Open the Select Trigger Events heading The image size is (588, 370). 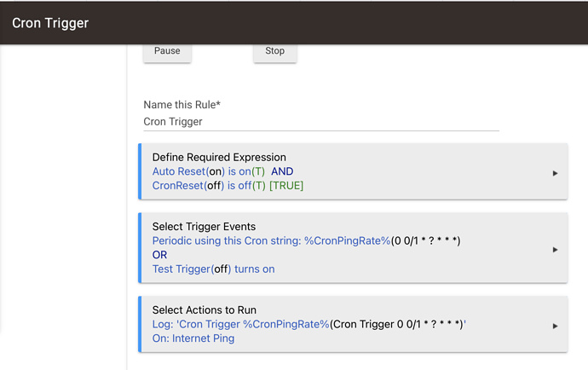pyautogui.click(x=204, y=227)
